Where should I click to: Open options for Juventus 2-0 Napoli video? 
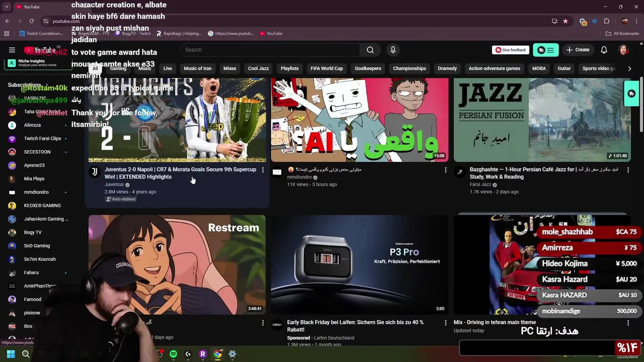[x=263, y=170]
